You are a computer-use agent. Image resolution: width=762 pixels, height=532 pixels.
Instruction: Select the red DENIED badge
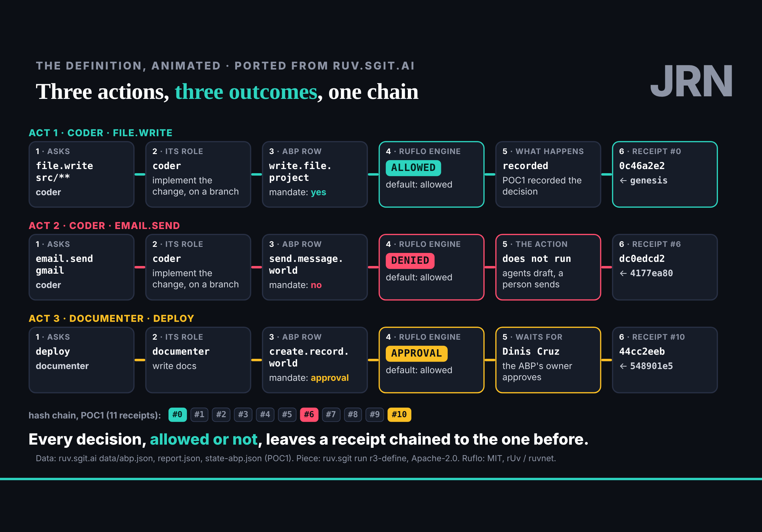coord(410,261)
